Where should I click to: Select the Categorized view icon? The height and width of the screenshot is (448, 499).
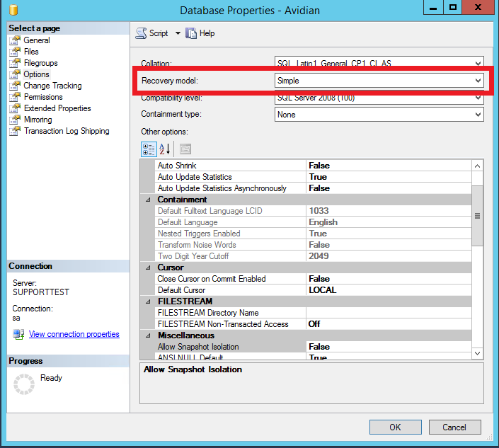coord(149,149)
